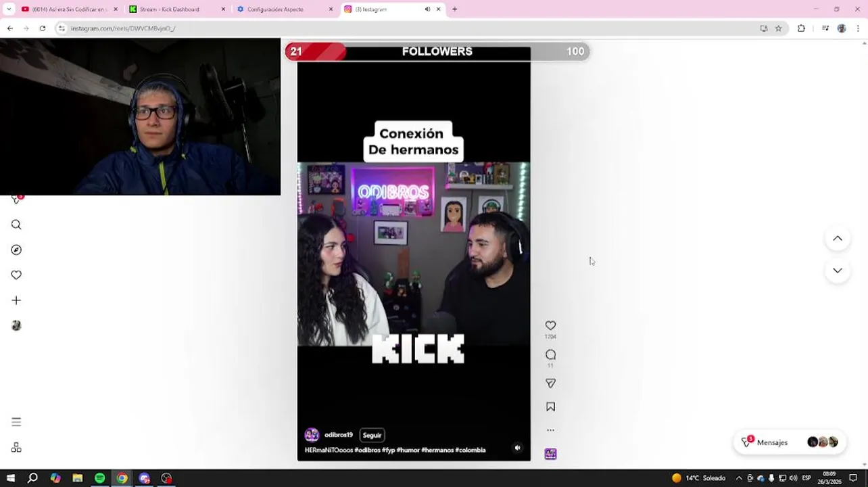Create a new post with plus icon
Image resolution: width=868 pixels, height=487 pixels.
coord(16,300)
